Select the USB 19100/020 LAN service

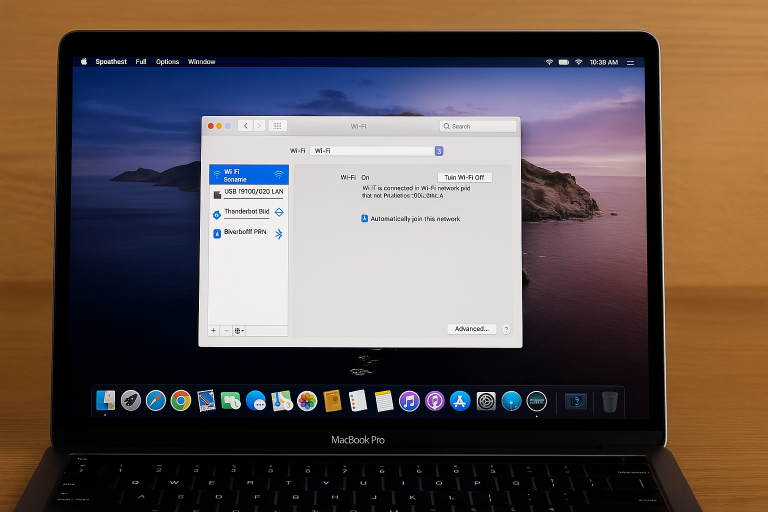(249, 193)
